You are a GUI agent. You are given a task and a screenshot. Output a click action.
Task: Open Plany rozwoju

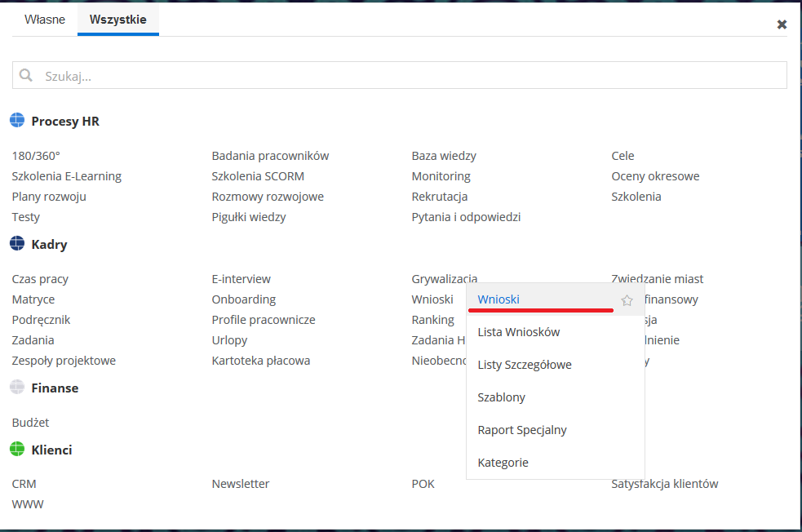coord(49,197)
